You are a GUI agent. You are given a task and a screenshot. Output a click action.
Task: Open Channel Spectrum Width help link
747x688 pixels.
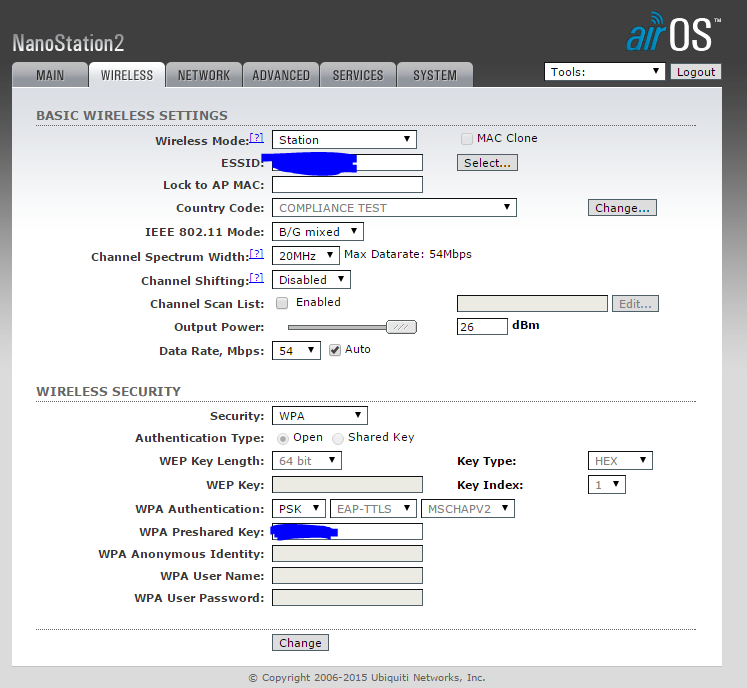pyautogui.click(x=256, y=253)
